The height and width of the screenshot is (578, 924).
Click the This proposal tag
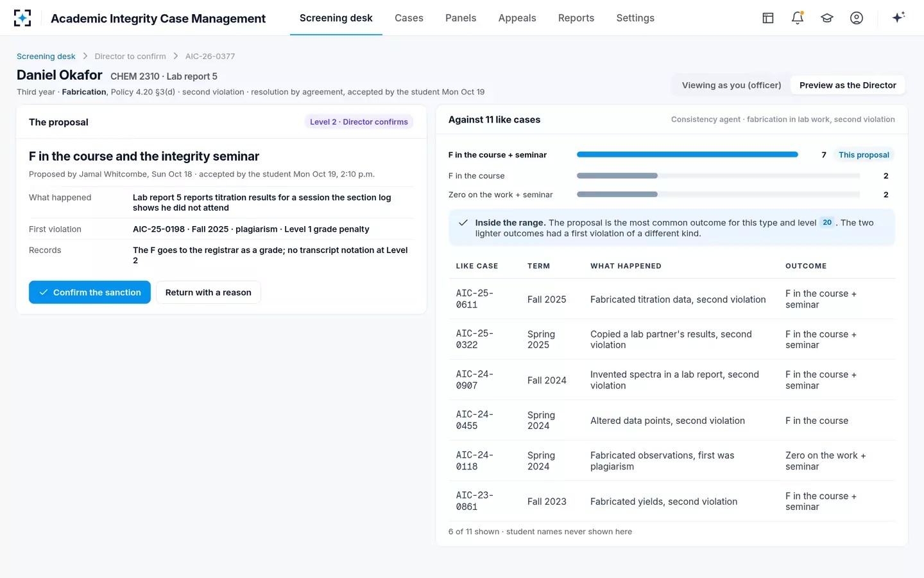pos(864,155)
